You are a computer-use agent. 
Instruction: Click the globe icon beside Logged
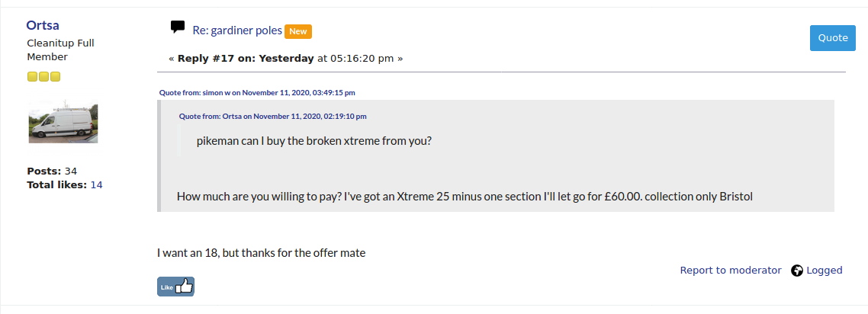click(x=797, y=271)
